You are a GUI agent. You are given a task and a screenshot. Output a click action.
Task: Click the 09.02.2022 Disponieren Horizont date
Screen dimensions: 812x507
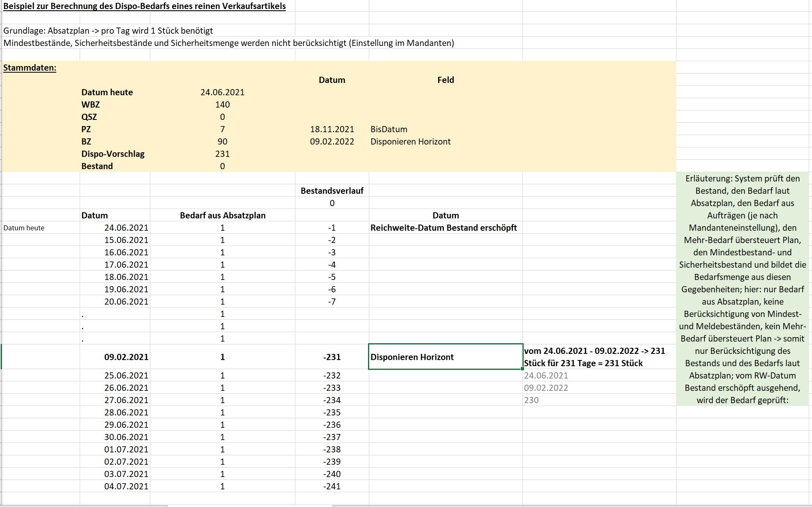[x=332, y=142]
